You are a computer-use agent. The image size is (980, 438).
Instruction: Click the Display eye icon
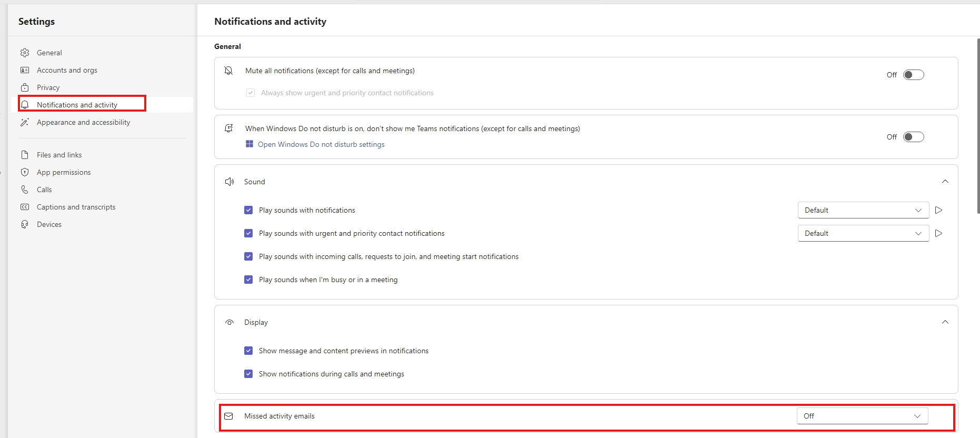point(229,322)
